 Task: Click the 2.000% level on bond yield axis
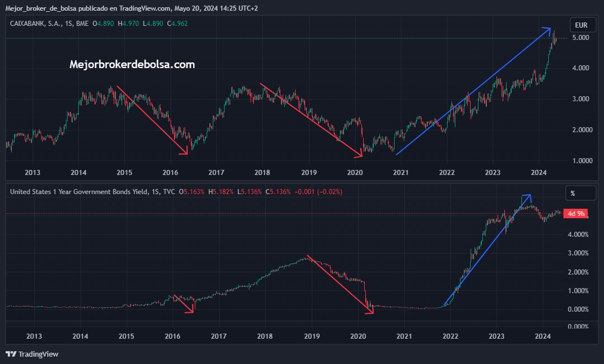point(578,272)
